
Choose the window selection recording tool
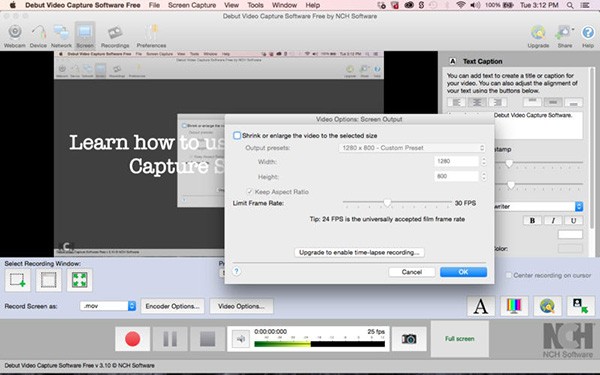point(49,280)
